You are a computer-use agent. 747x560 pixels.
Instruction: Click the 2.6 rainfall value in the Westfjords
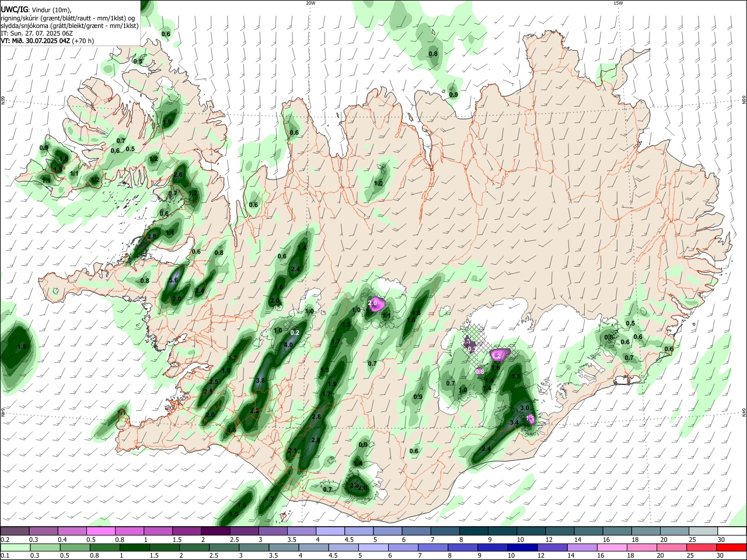click(x=179, y=174)
